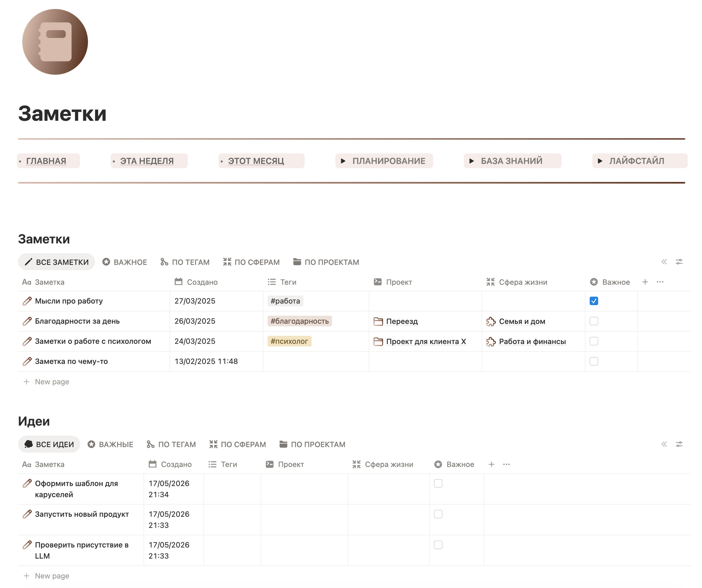This screenshot has width=702, height=588.
Task: Open Работа и финансы relation link
Action: [x=532, y=341]
